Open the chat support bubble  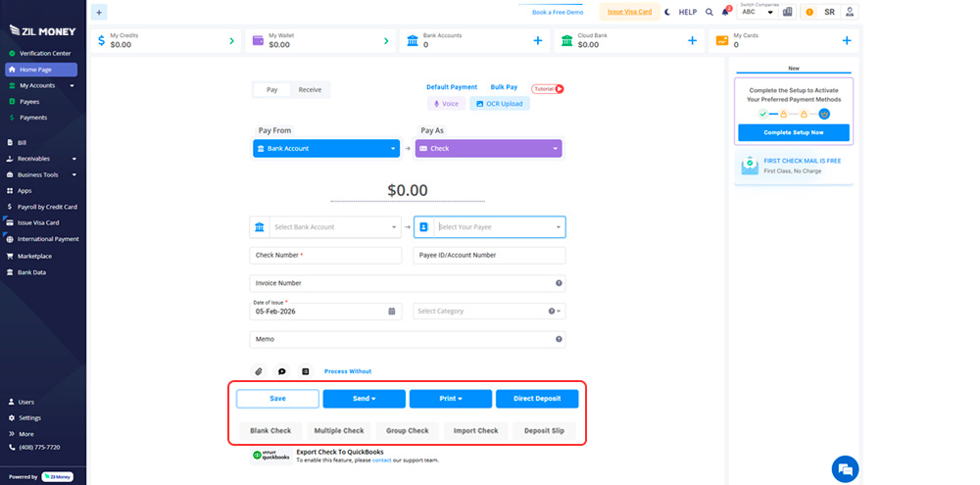(x=844, y=468)
